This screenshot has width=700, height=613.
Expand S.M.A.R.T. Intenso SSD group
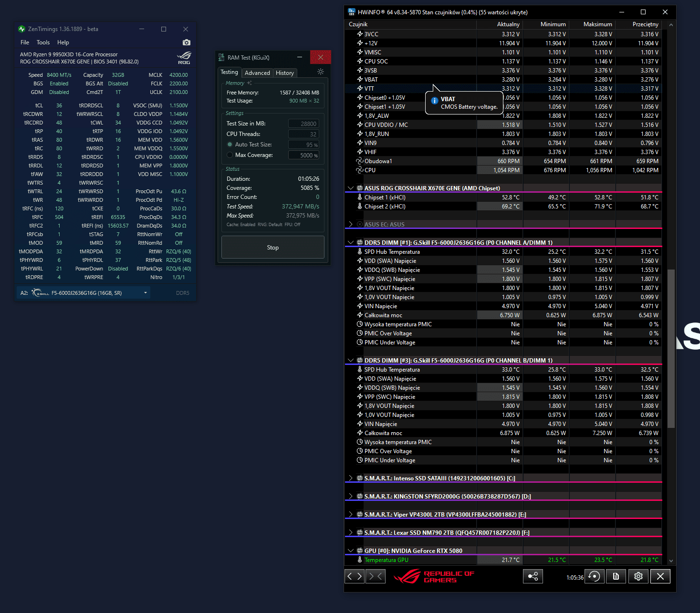[351, 478]
